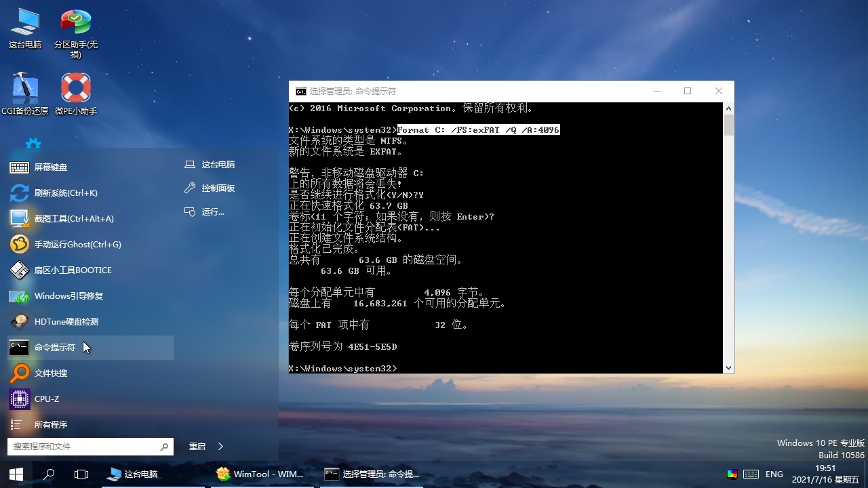Click the CPU-Z chip icon
The height and width of the screenshot is (488, 868).
tap(19, 399)
